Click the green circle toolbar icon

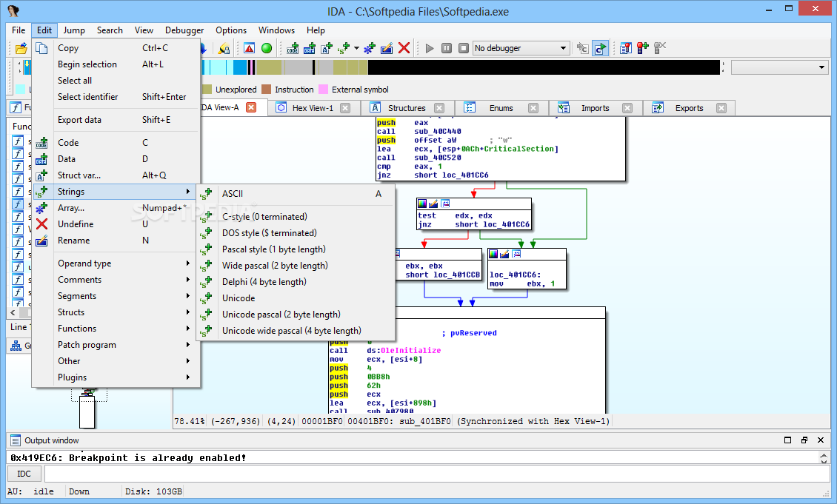point(267,48)
